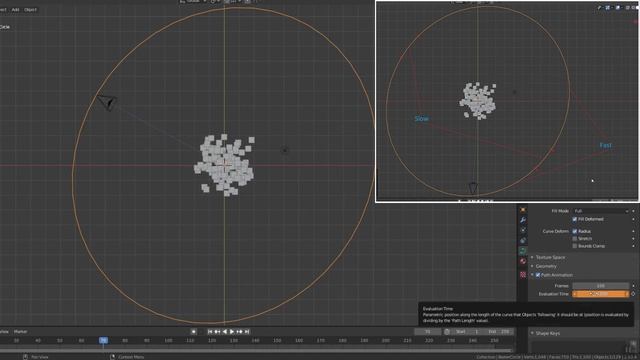Click the timeline Start frame field

coord(468,332)
